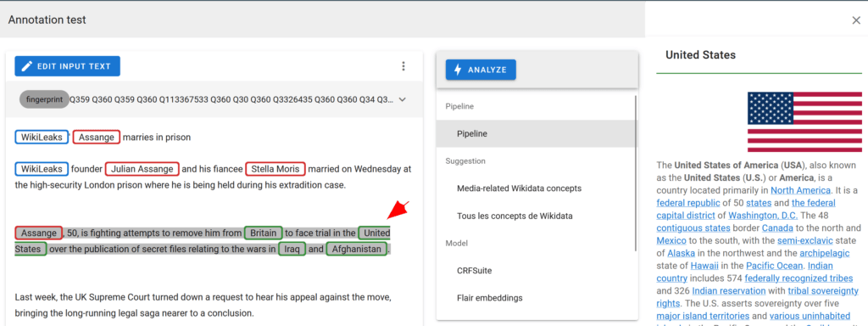Screen dimensions: 868x326
Task: Click the Annotation test title text
Action: pyautogui.click(x=47, y=20)
